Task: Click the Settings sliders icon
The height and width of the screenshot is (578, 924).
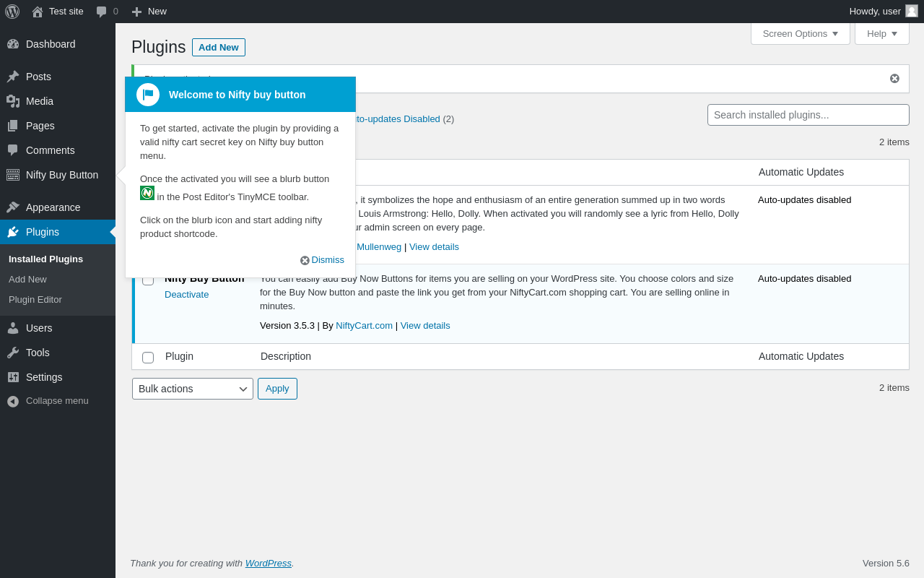Action: [x=13, y=377]
